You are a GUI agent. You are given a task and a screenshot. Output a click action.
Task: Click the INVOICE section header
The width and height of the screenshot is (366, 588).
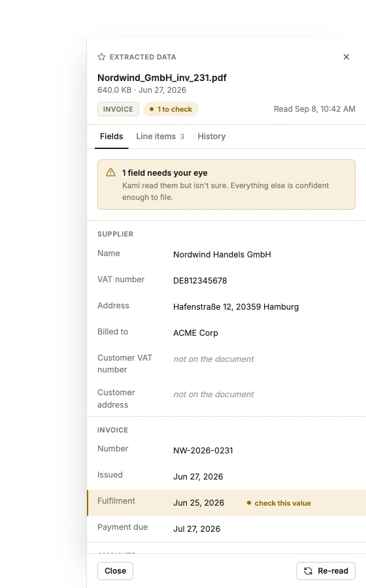(x=112, y=430)
